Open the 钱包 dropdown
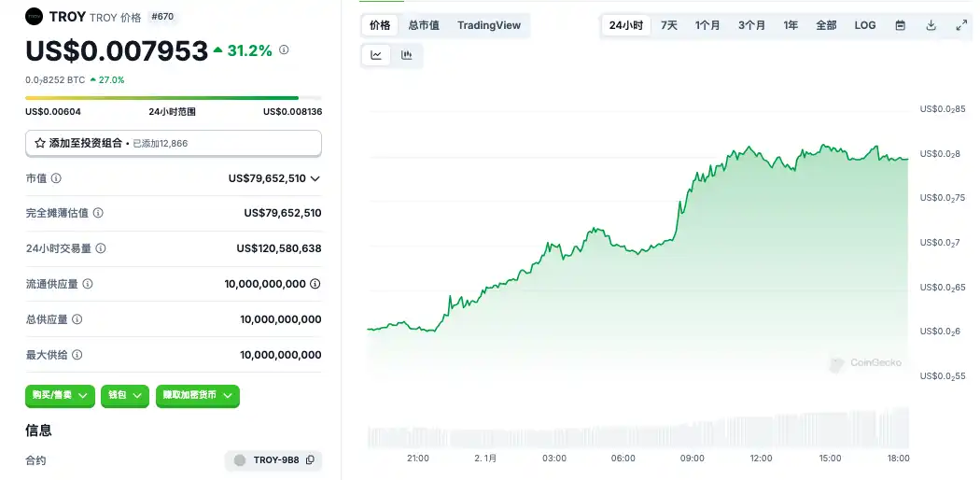Screen dimensions: 980x480 (x=125, y=396)
